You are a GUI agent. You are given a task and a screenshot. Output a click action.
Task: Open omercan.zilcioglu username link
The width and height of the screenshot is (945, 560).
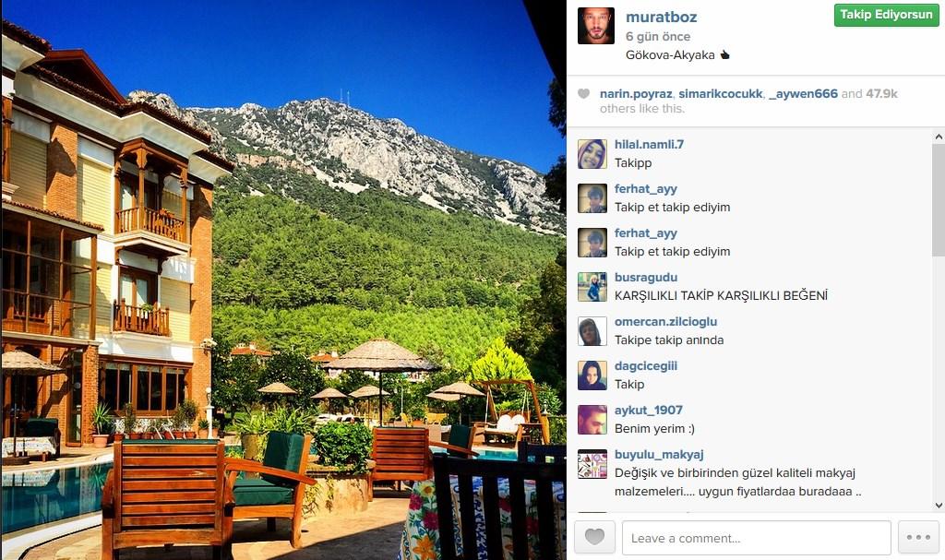click(665, 322)
